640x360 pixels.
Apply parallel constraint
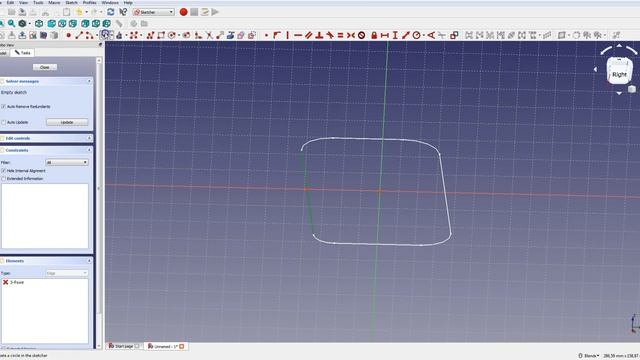pyautogui.click(x=309, y=36)
